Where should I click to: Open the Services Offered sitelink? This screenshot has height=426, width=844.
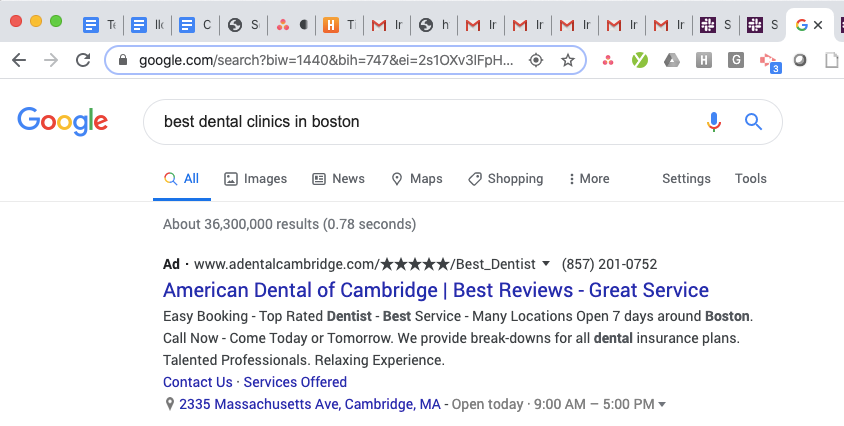click(x=295, y=382)
